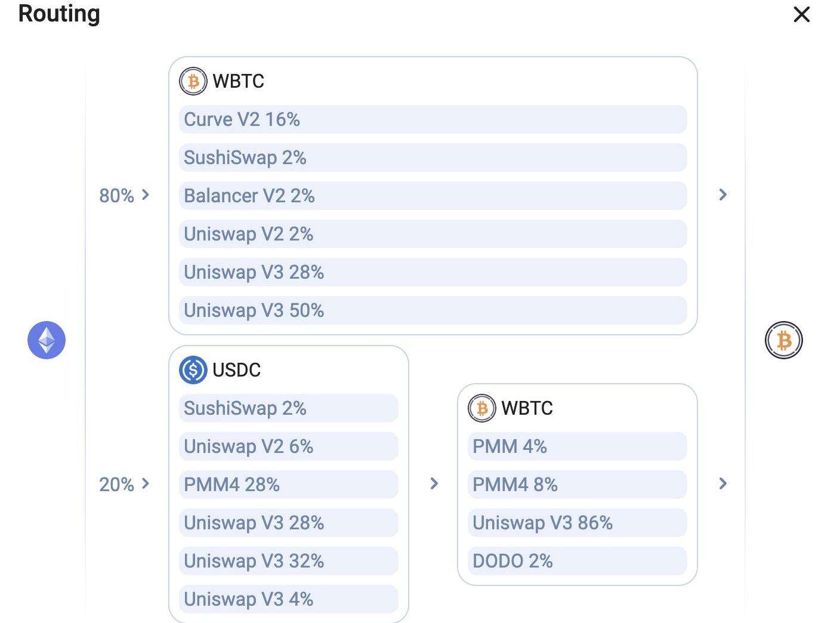Click the WBTC icon in top route box
Screen dimensions: 840x623
pos(193,81)
